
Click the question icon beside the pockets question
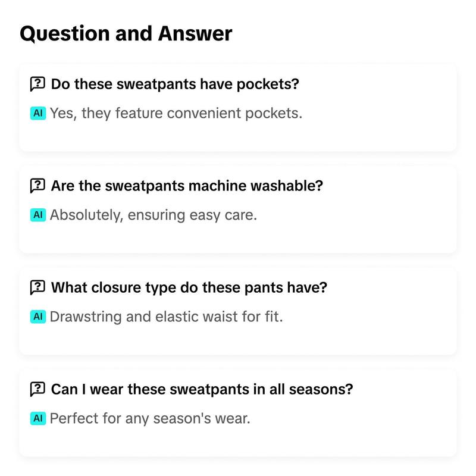(x=37, y=84)
